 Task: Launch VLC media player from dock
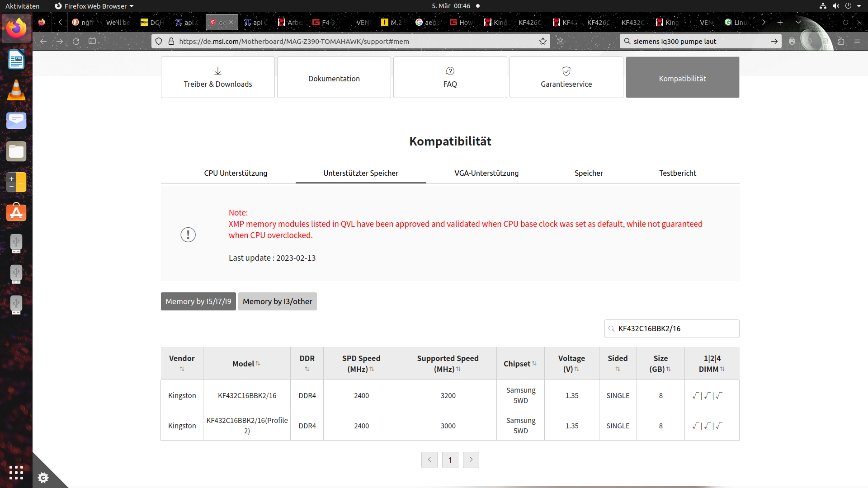[16, 90]
